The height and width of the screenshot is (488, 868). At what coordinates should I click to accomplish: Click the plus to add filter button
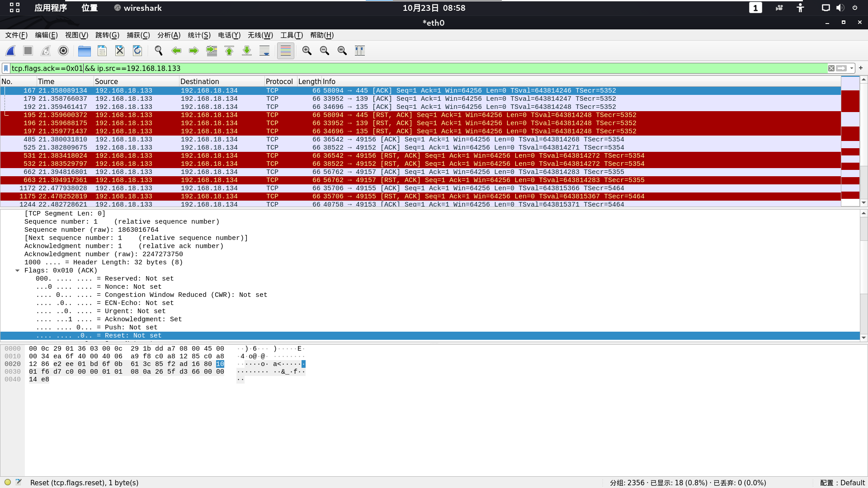coord(861,68)
